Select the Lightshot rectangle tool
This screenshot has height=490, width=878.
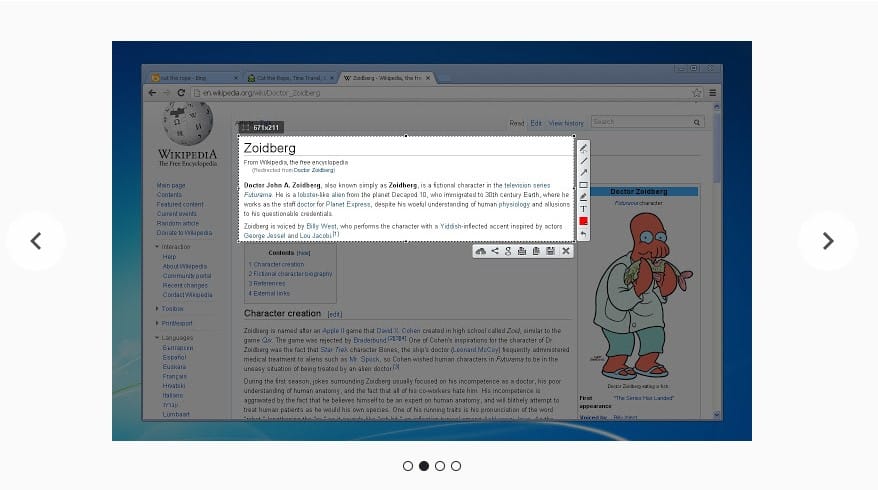pos(583,185)
